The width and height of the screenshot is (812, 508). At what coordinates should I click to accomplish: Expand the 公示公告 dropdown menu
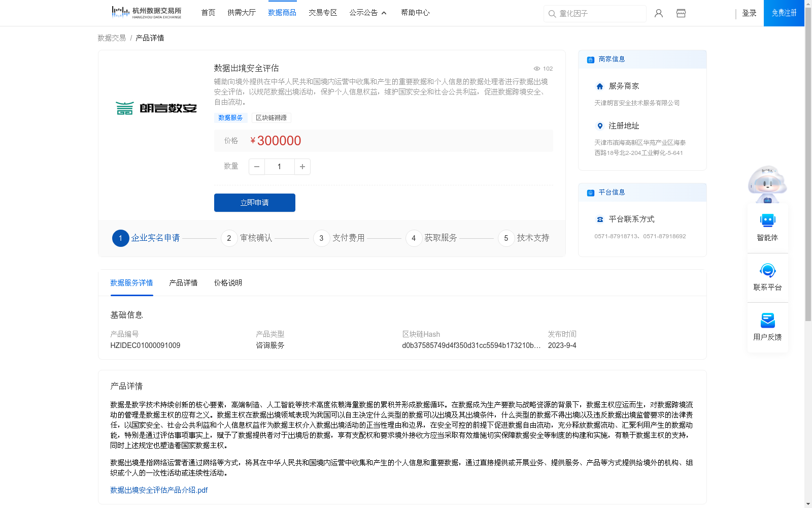pos(368,13)
